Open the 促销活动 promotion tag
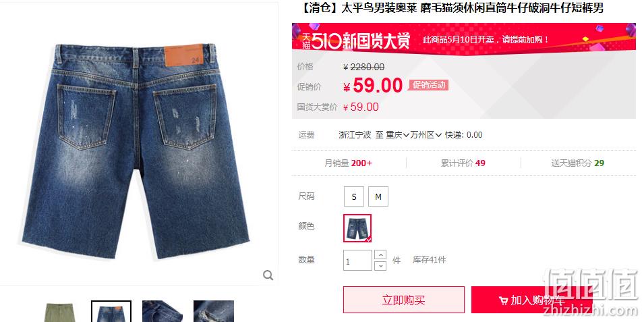The height and width of the screenshot is (322, 644). click(x=428, y=85)
